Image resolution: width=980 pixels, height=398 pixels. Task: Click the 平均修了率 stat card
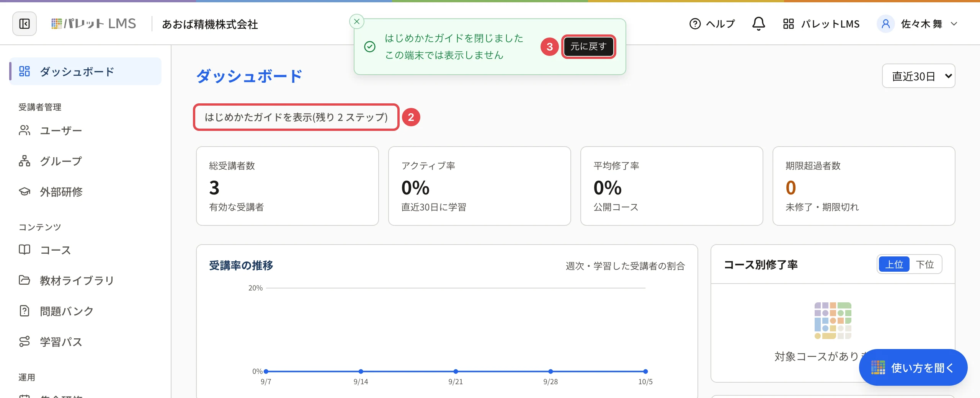pyautogui.click(x=672, y=186)
